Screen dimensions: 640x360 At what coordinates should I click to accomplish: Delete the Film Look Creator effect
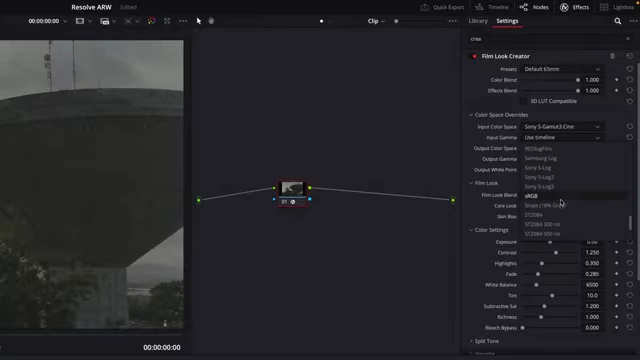[612, 56]
